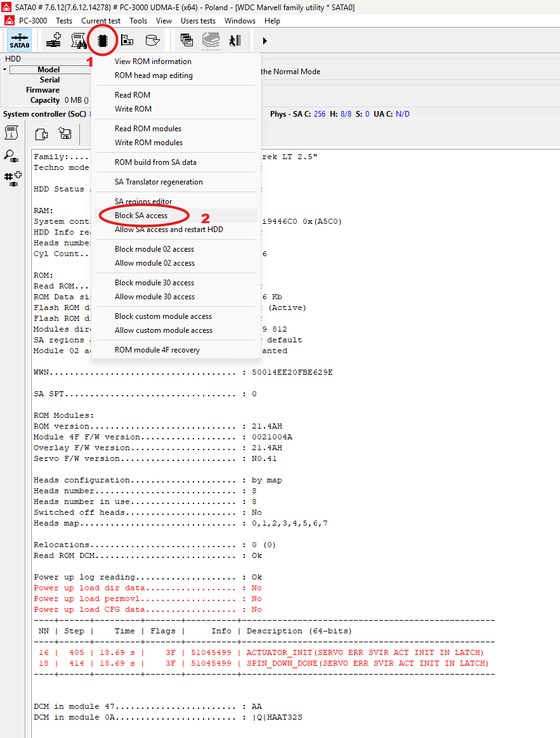Click the circuit board toolbar icon

[x=127, y=41]
